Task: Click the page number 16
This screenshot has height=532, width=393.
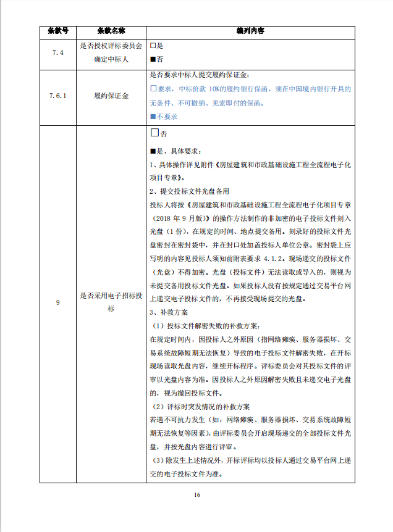Action: coord(197,495)
